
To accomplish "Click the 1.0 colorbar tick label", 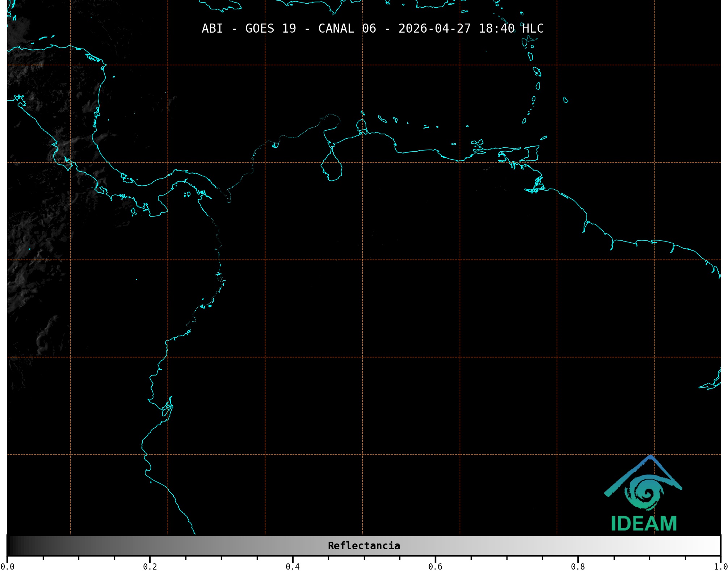I will [720, 567].
